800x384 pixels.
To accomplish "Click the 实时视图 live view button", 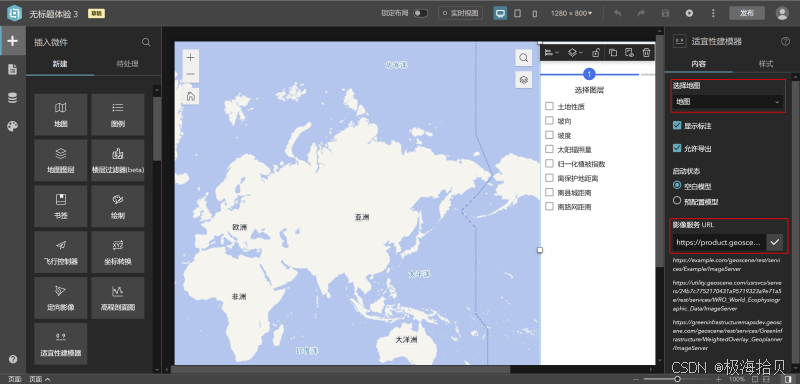I will [461, 13].
